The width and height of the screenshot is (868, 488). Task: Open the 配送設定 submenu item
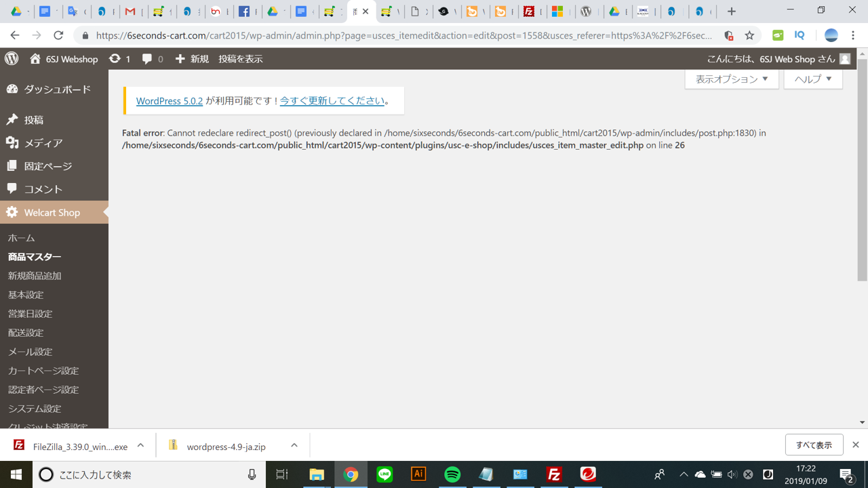26,333
